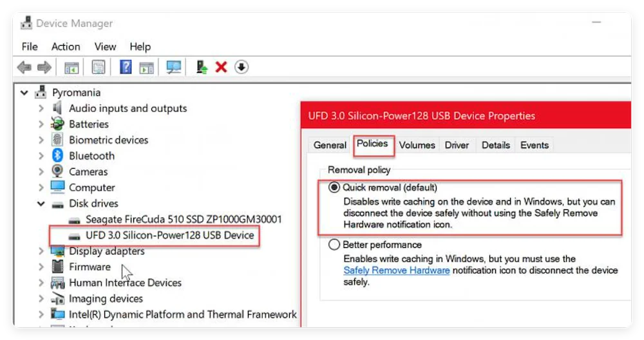
Task: Expand Imaging devices category
Action: 41,299
